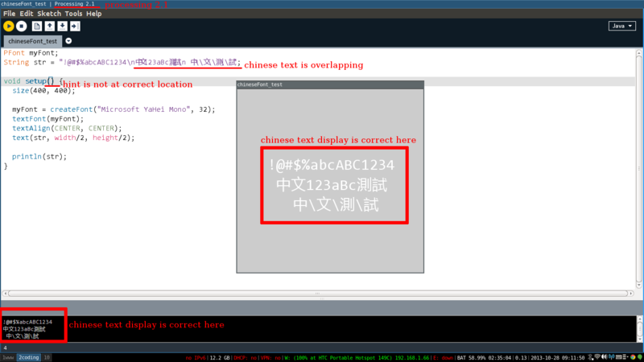Open a sketch using the Open icon

[x=50, y=27]
